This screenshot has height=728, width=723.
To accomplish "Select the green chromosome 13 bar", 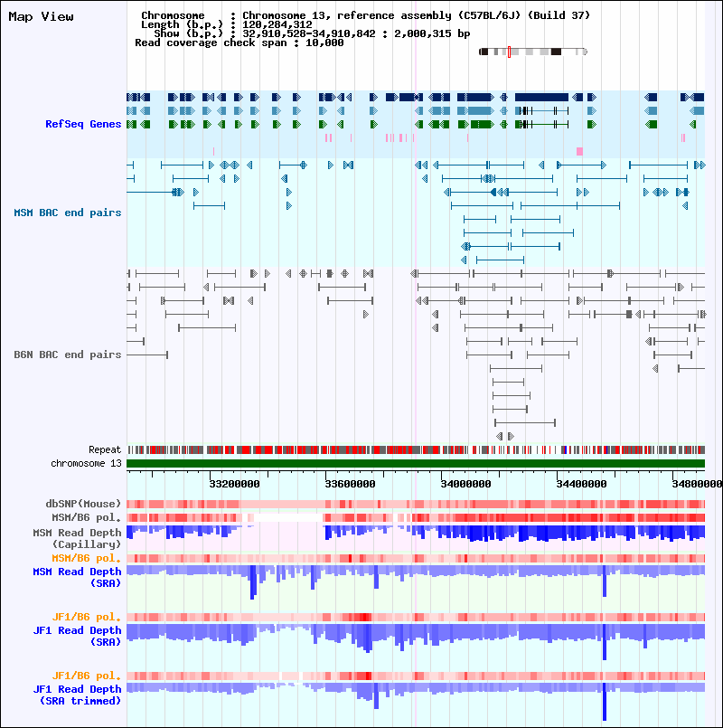I will tap(416, 463).
